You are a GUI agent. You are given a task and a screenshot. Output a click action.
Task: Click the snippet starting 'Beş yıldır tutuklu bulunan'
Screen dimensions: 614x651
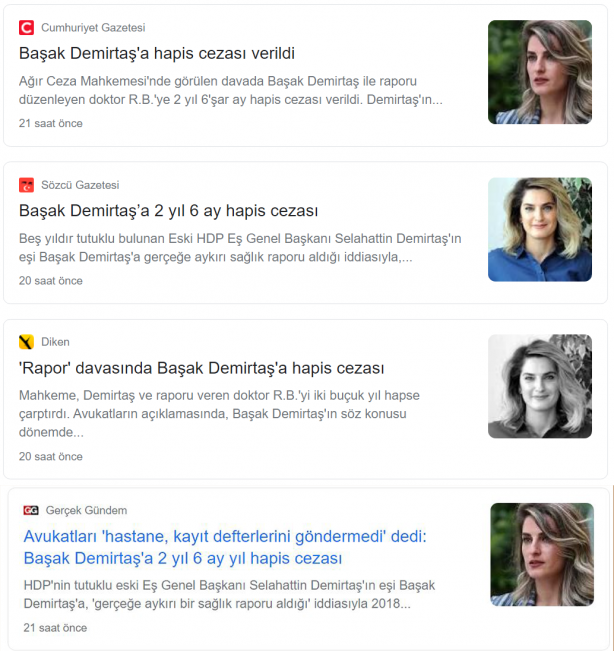240,248
